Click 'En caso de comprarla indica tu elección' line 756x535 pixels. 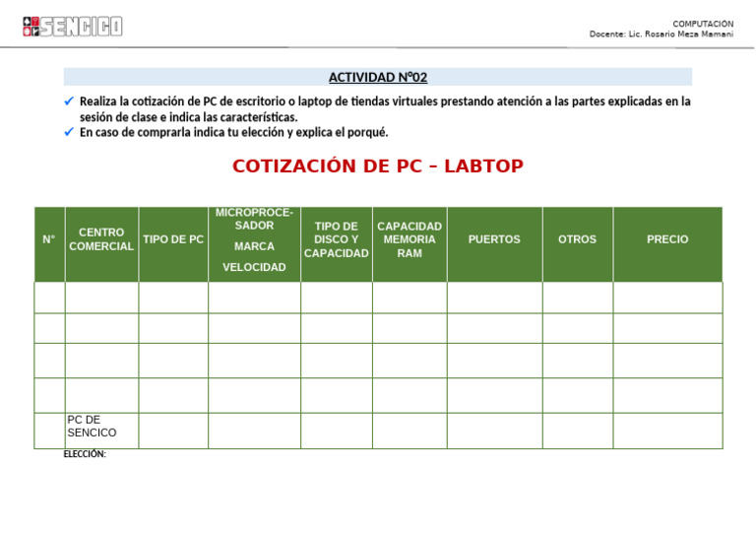click(234, 132)
